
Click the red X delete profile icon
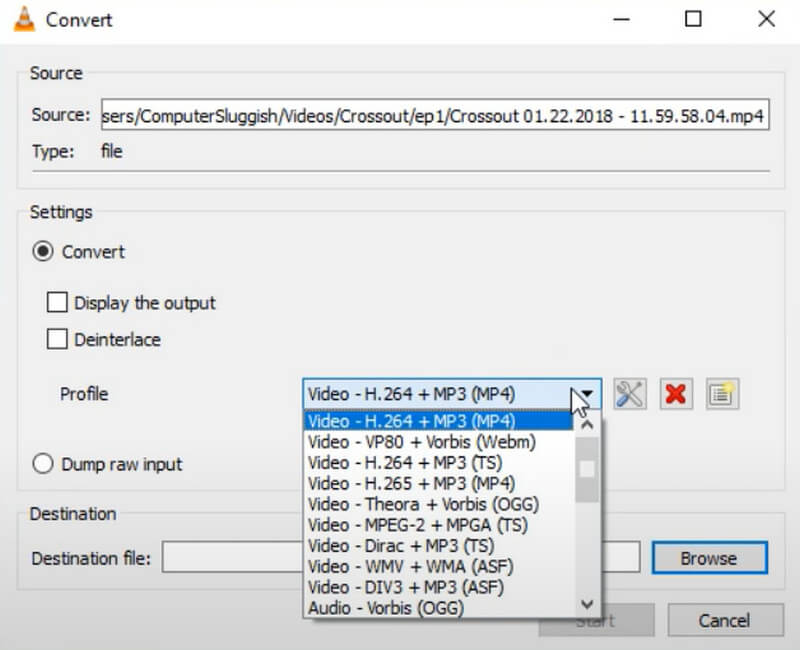[x=676, y=394]
